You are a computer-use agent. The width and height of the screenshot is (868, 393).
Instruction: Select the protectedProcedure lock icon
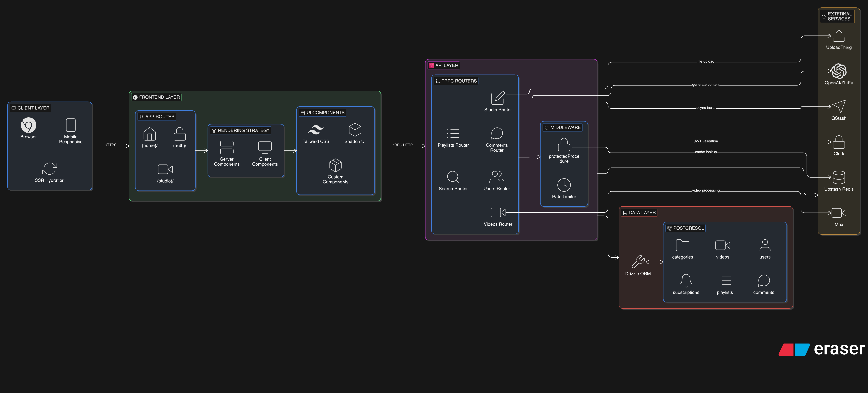click(x=564, y=144)
